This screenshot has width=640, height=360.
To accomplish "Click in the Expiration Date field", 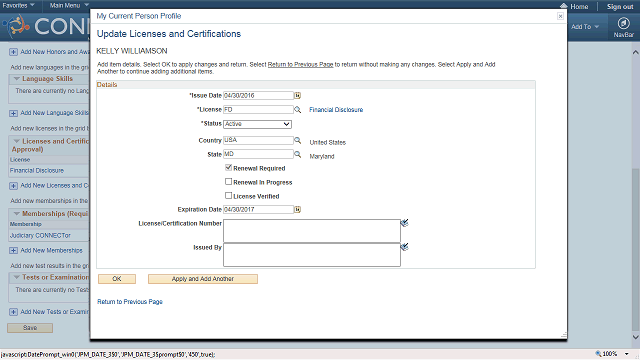I will [x=258, y=209].
